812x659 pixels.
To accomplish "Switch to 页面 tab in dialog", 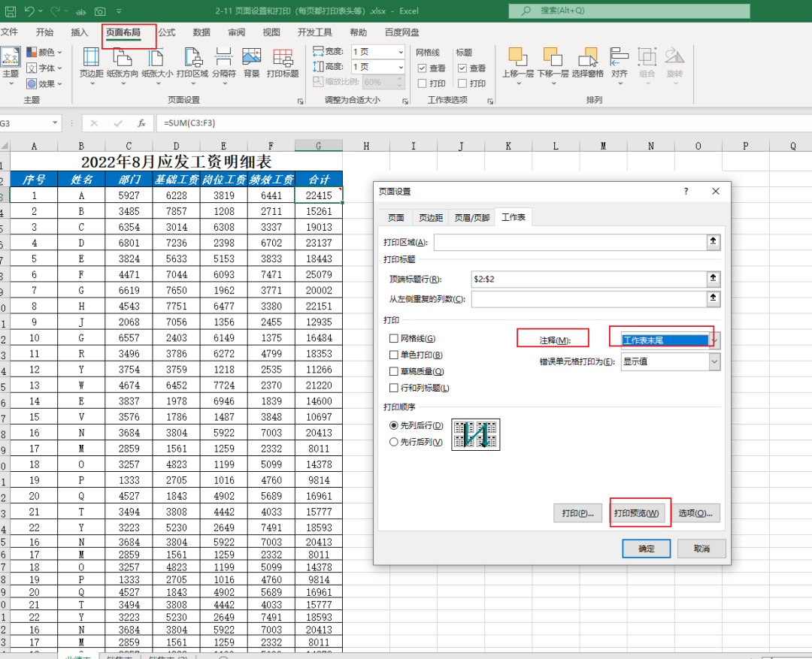I will click(x=396, y=217).
